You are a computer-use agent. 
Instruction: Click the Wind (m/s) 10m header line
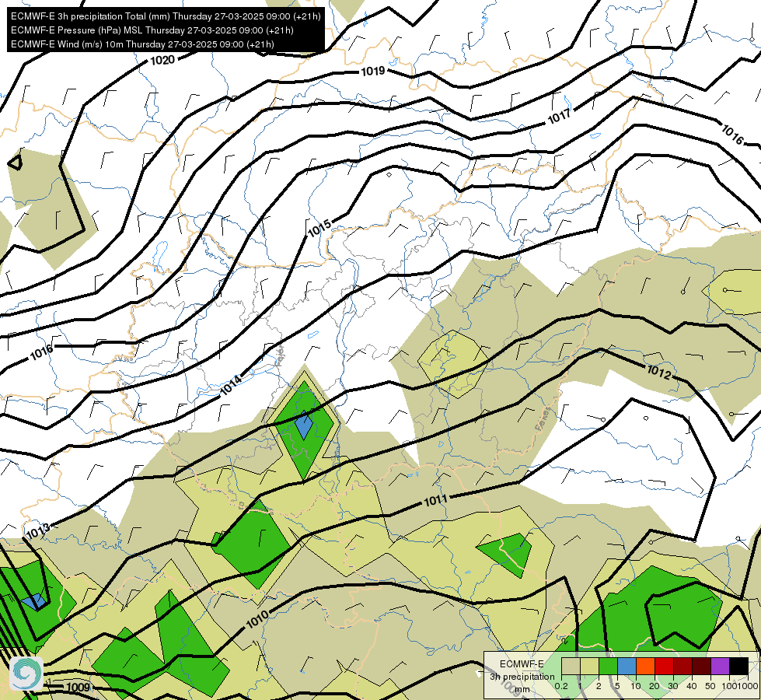tap(142, 44)
